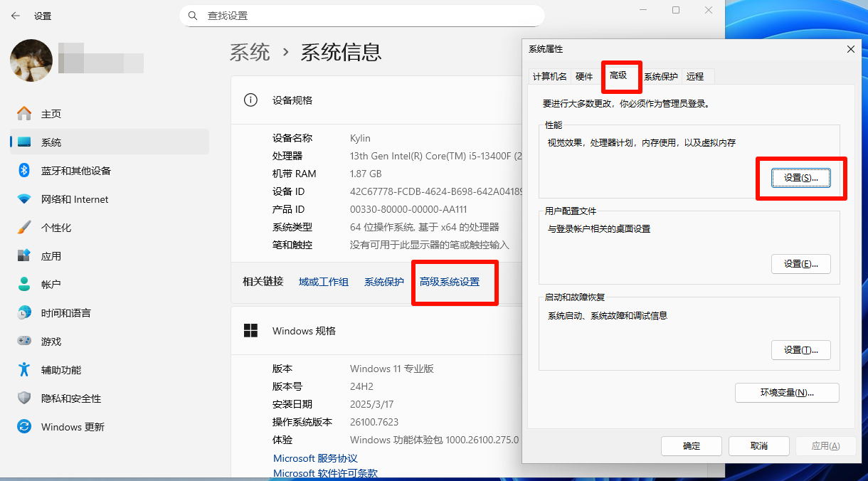Switch to the 远程 tab
The width and height of the screenshot is (868, 481).
click(695, 77)
